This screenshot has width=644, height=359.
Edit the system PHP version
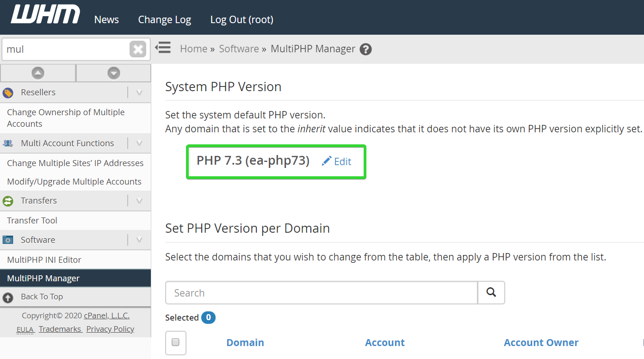click(x=337, y=161)
